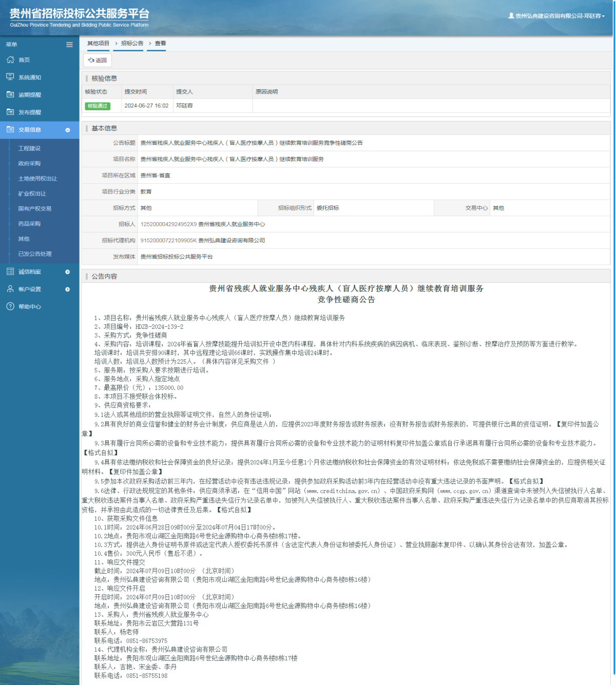Click 其他项目 breadcrumb link
616x685 pixels.
coord(98,44)
